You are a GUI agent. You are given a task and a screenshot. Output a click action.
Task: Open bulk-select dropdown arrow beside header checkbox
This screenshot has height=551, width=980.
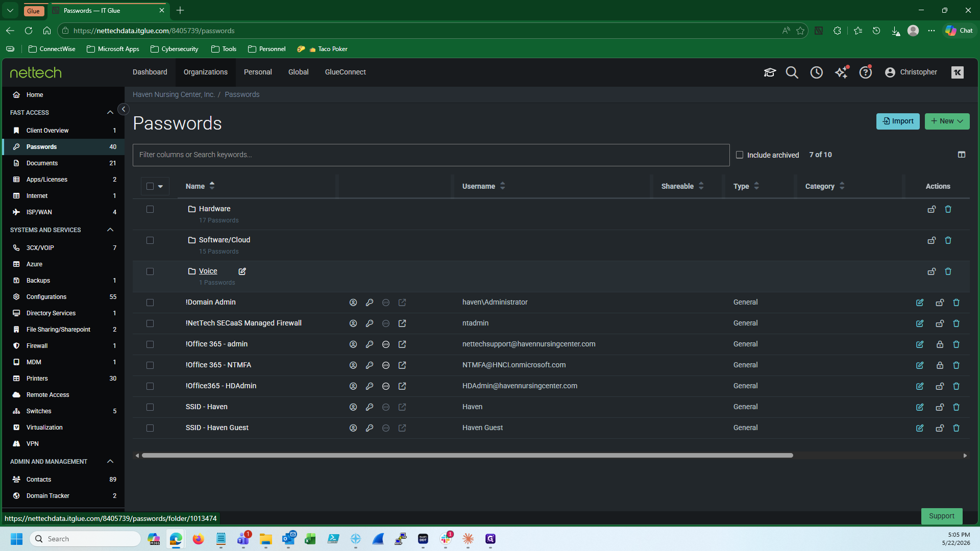coord(161,187)
